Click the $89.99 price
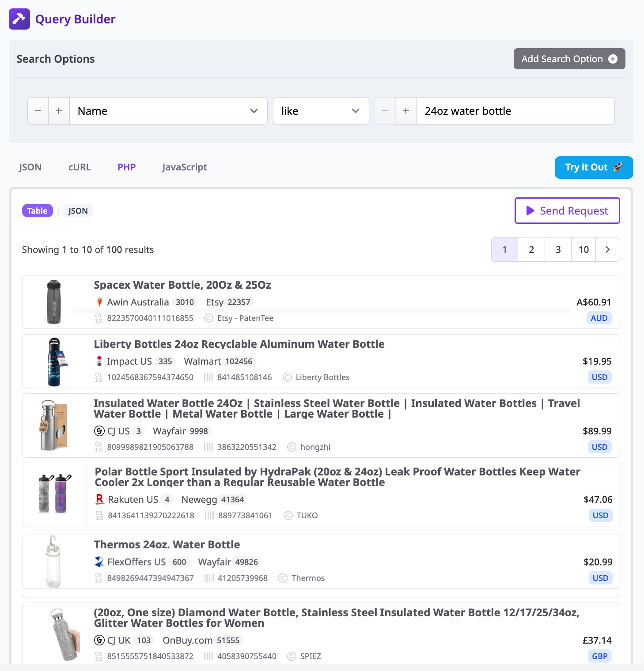 pos(597,431)
